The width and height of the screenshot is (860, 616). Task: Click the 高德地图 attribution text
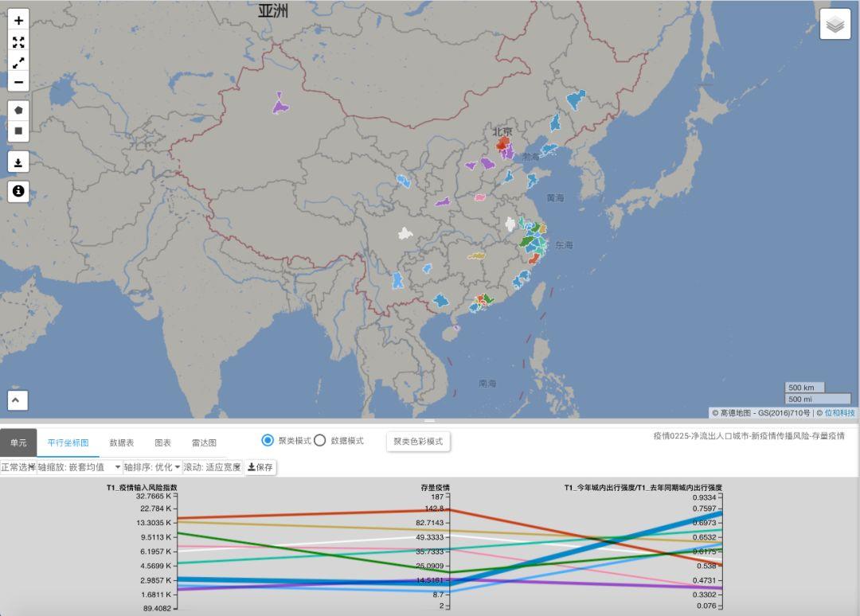click(735, 413)
